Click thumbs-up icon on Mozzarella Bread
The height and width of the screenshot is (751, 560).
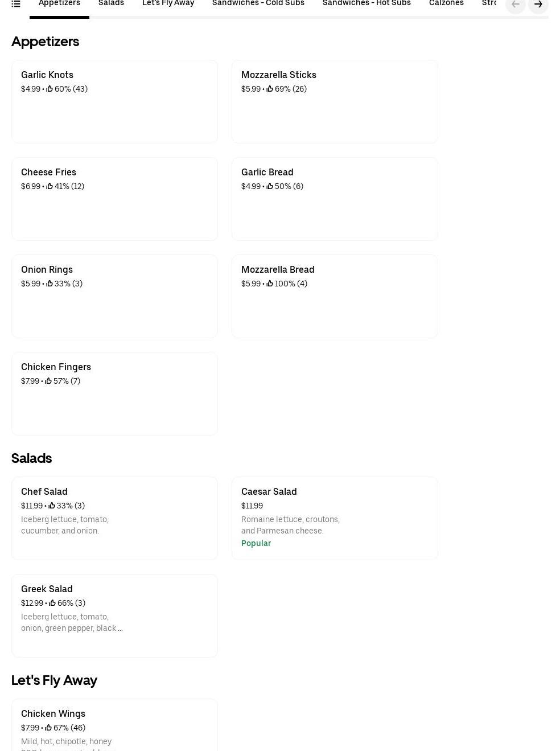[x=270, y=284]
